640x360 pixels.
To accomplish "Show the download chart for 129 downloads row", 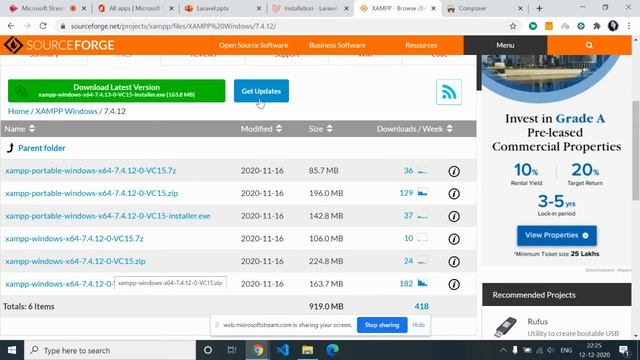I will pos(422,193).
